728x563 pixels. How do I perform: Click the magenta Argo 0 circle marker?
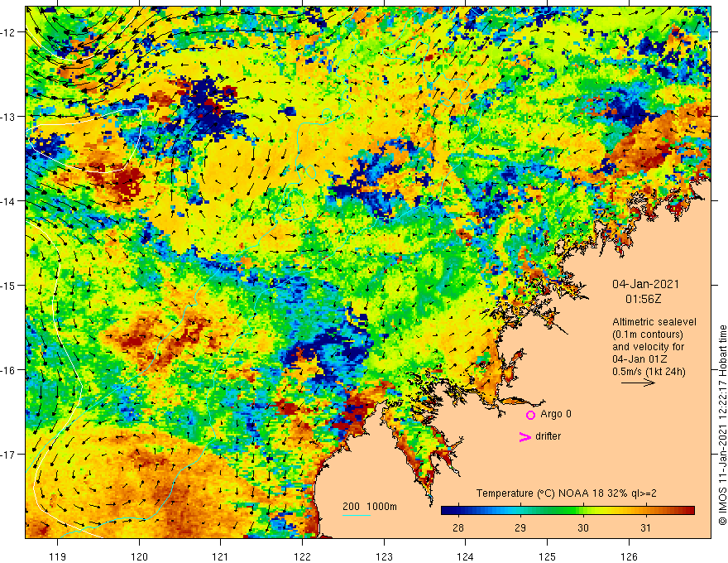(530, 415)
